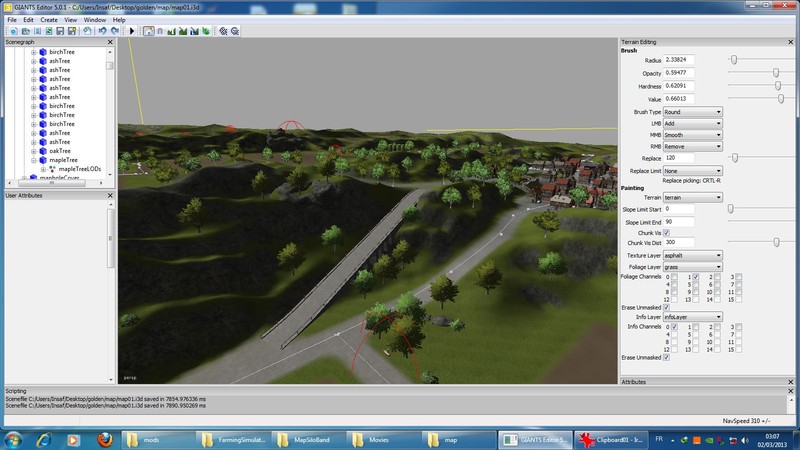Expand the mapleTreeLODs node
This screenshot has width=800, height=450.
pos(43,169)
